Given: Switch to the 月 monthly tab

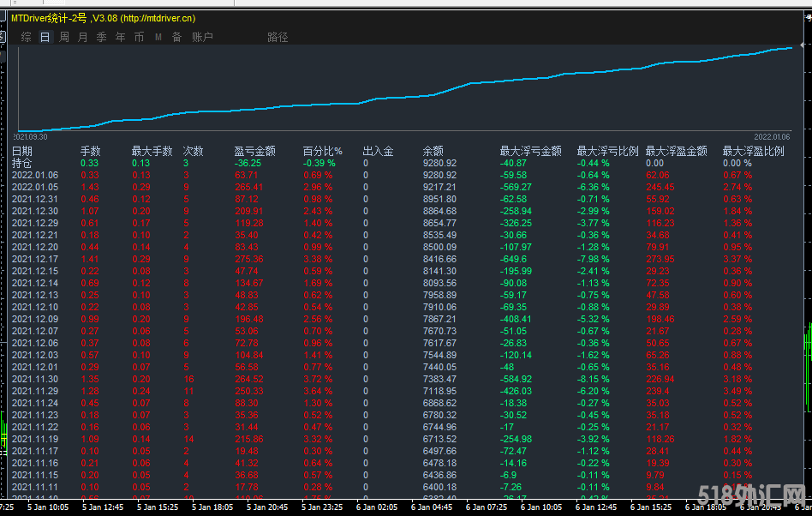Looking at the screenshot, I should [82, 37].
